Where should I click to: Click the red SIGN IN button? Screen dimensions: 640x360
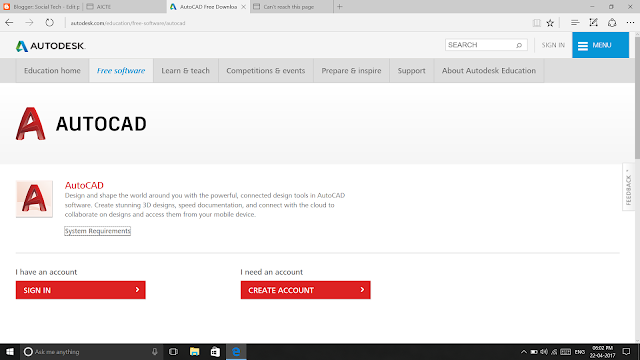tap(80, 290)
